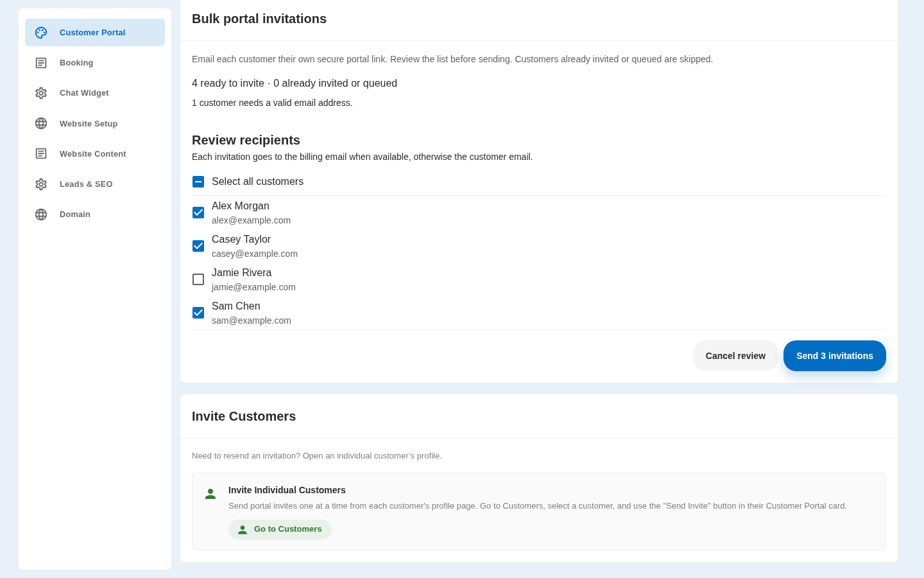The image size is (924, 578).
Task: Click the Booking list icon in sidebar
Action: 41,63
